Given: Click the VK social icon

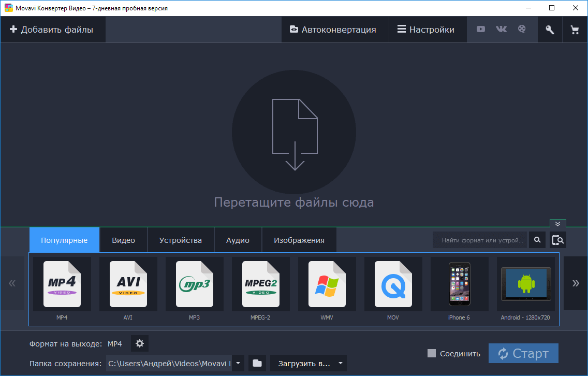Looking at the screenshot, I should pyautogui.click(x=501, y=29).
